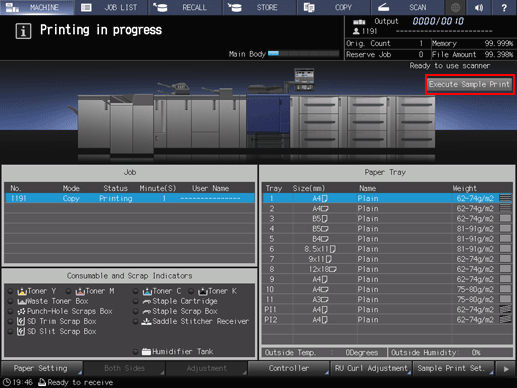
Task: Click Execute Sample Print button
Action: pos(469,84)
